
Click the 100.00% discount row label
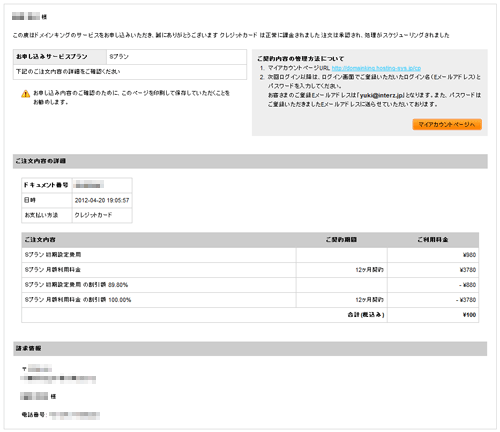[78, 300]
